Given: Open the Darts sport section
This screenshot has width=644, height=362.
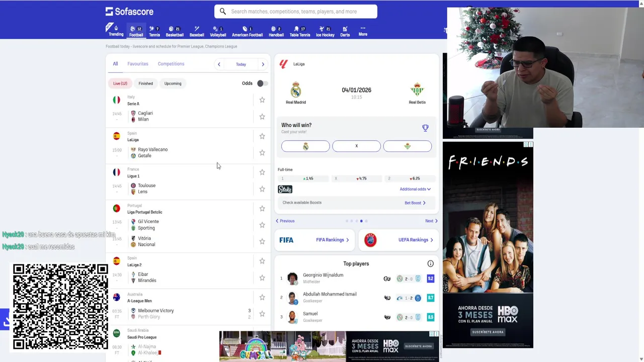Looking at the screenshot, I should pyautogui.click(x=345, y=31).
